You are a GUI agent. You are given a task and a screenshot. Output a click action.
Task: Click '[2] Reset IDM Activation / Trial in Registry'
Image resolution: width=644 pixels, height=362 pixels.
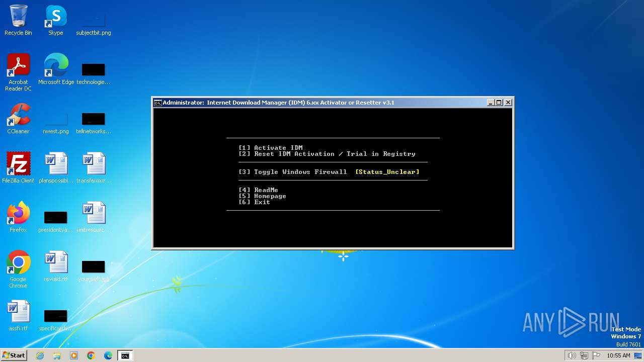[327, 154]
